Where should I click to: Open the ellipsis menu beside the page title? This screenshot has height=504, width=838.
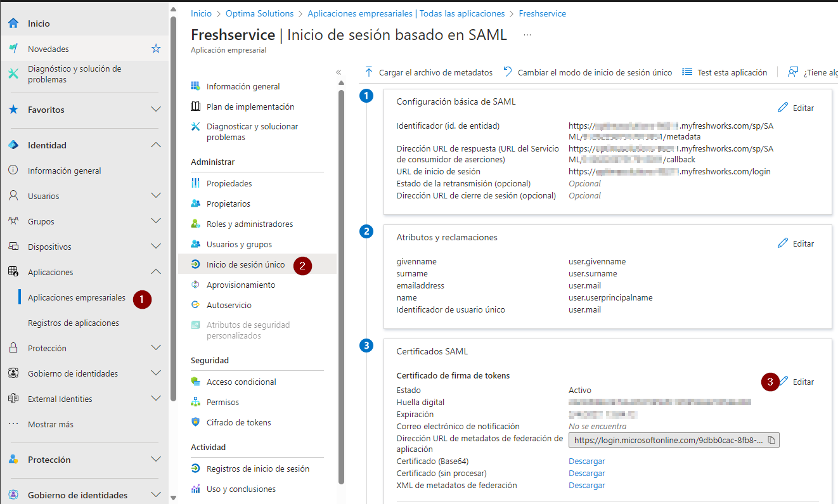(527, 35)
